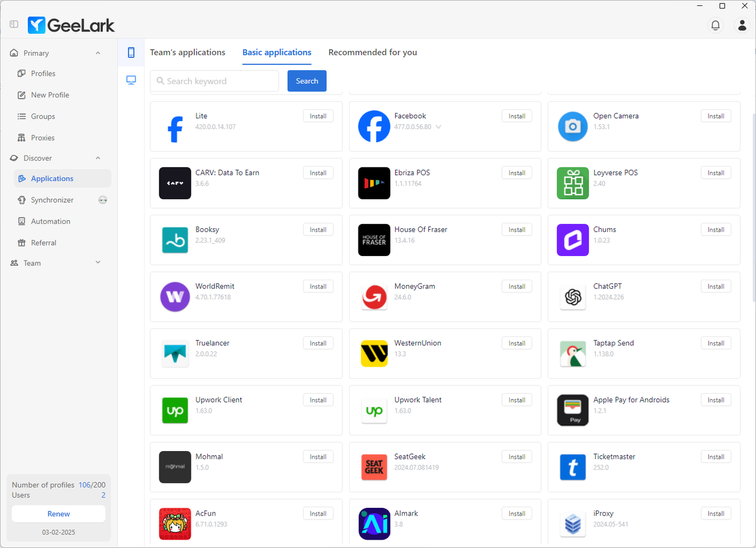Click the Open Camera app icon
This screenshot has width=756, height=548.
point(573,127)
